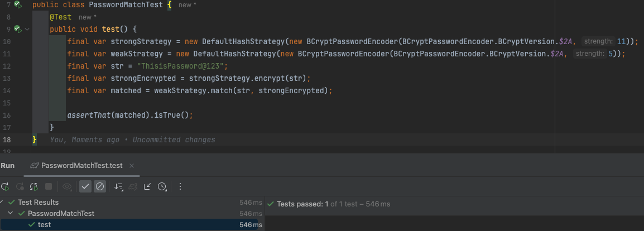
Task: Click the Stop run square icon
Action: point(49,186)
